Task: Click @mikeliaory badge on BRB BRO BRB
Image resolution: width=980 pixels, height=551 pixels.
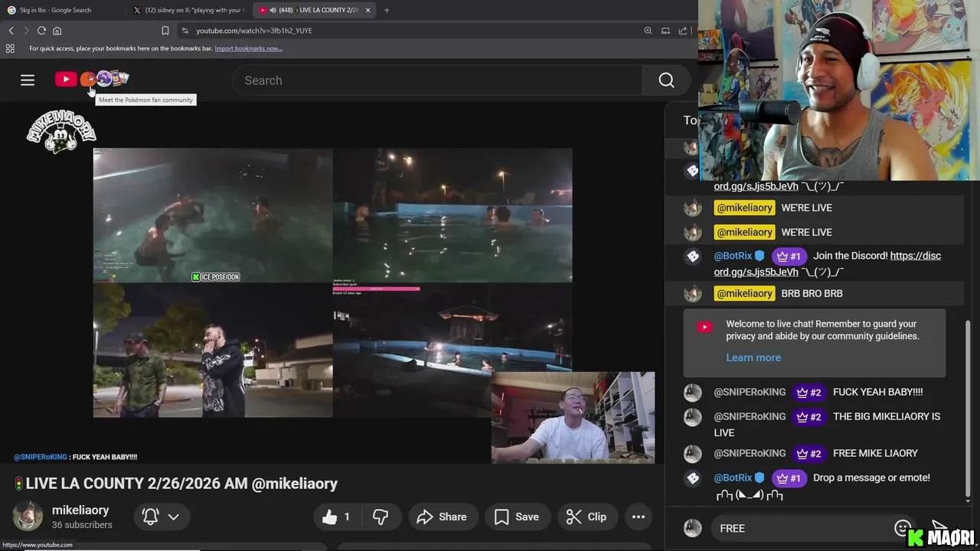Action: pos(745,293)
